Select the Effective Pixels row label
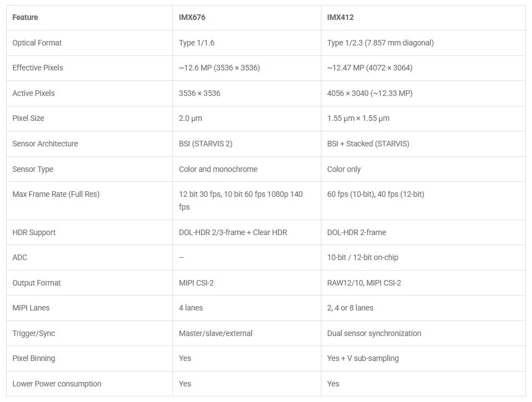 [38, 68]
